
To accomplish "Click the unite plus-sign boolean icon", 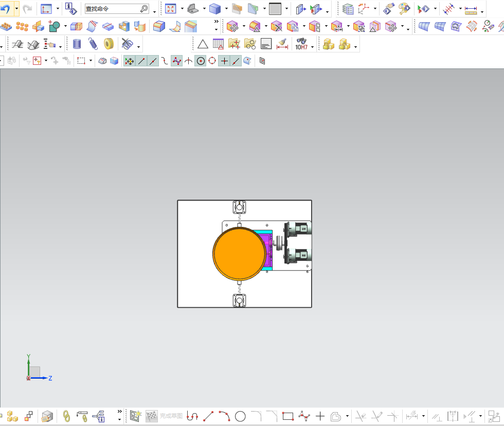I will click(54, 26).
